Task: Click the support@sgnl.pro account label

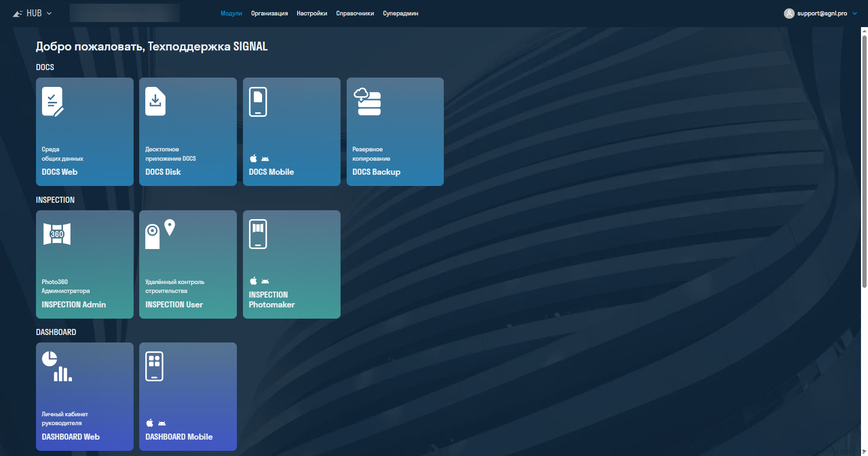Action: coord(822,14)
